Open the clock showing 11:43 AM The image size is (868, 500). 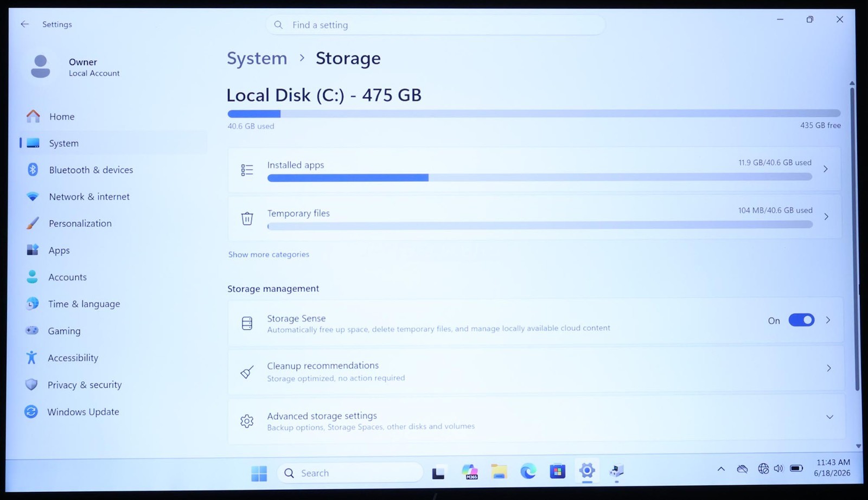coord(833,467)
